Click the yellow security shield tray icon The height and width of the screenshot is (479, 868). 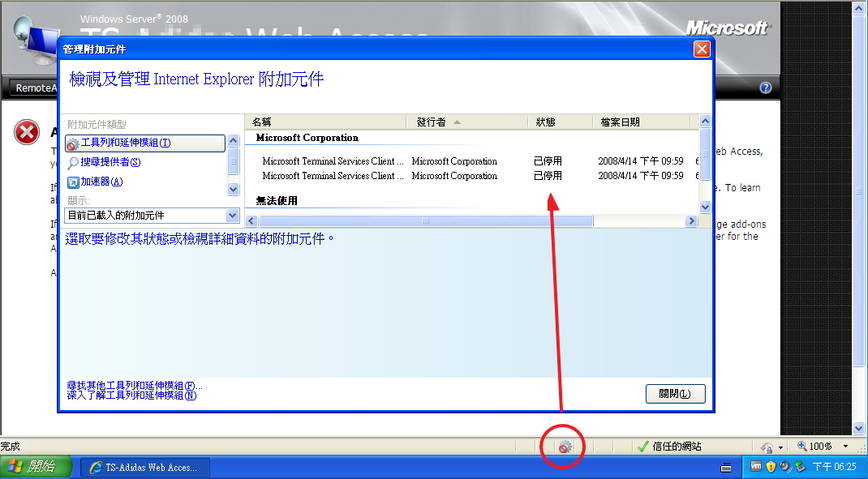click(x=771, y=467)
